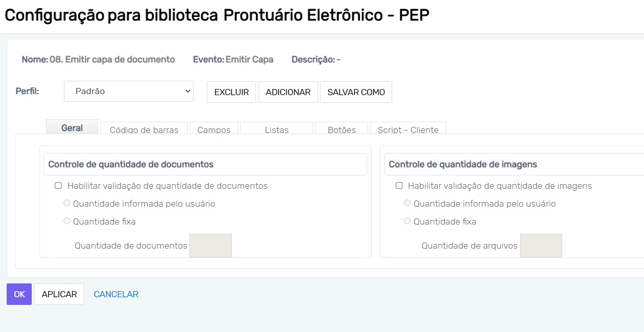
Task: Select the Campos tab
Action: tap(214, 129)
